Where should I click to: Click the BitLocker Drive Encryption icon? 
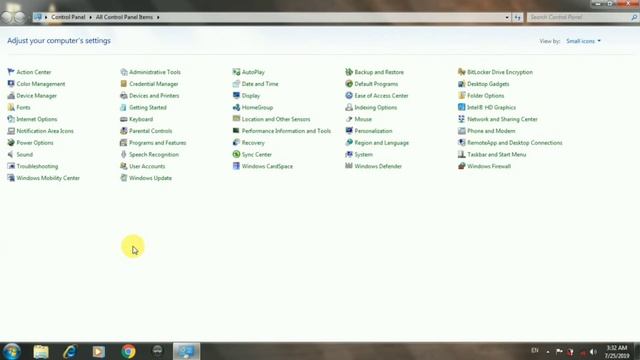tap(462, 72)
